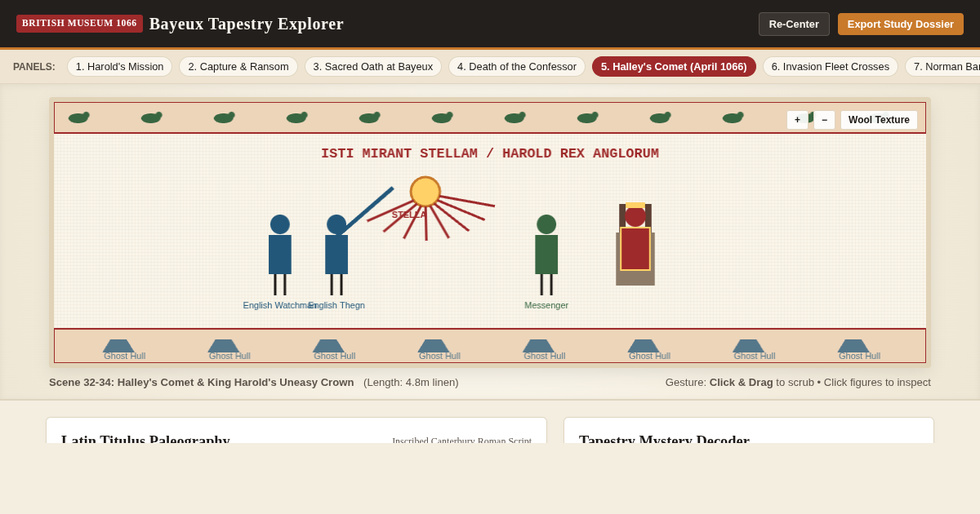Inspect the English Watchman figure
Screen dimensions: 980x514
pyautogui.click(x=280, y=255)
